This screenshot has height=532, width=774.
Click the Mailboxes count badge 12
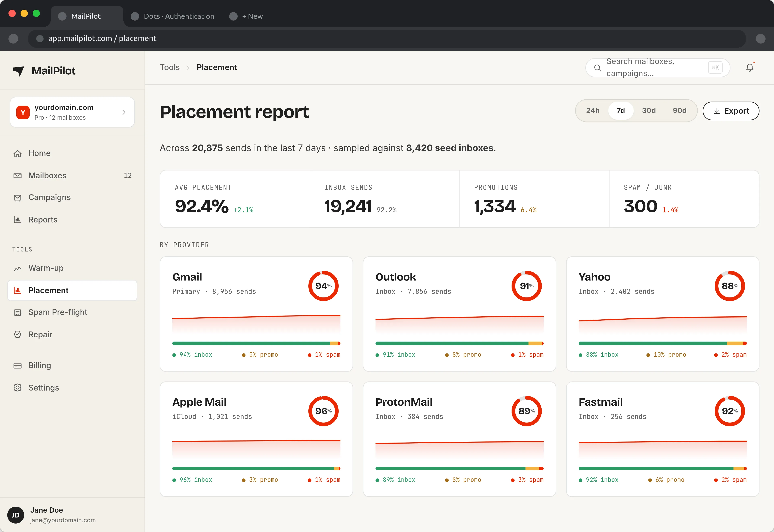[128, 176]
